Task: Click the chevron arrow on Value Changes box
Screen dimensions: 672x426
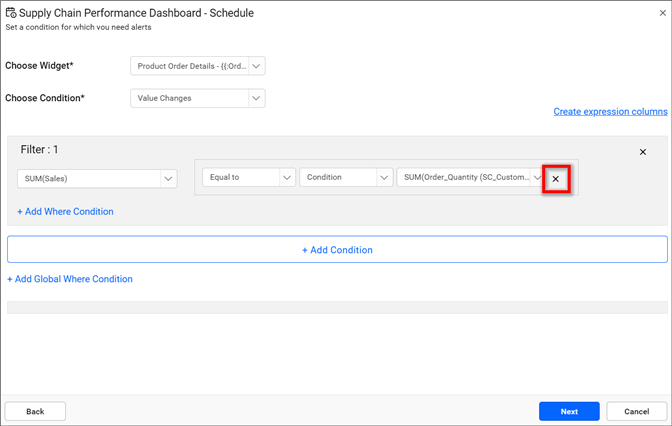Action: tap(256, 98)
